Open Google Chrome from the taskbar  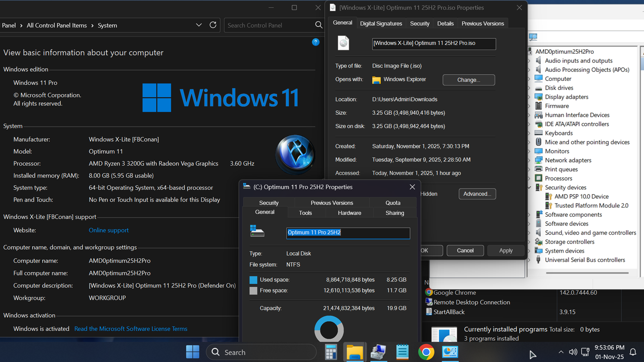tap(426, 352)
